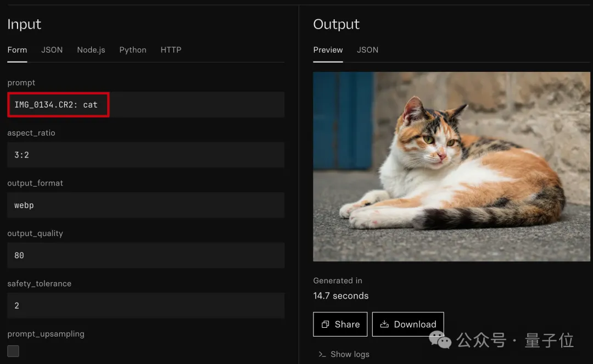Image resolution: width=593 pixels, height=364 pixels.
Task: Select the HTTP tab
Action: coord(171,50)
